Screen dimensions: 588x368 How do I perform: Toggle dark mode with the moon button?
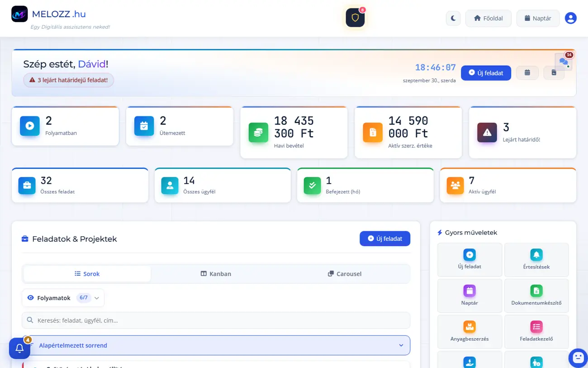pos(453,19)
